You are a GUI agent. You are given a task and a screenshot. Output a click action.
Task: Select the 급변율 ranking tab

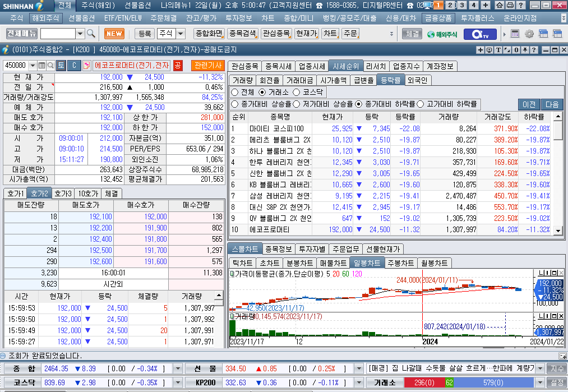363,80
